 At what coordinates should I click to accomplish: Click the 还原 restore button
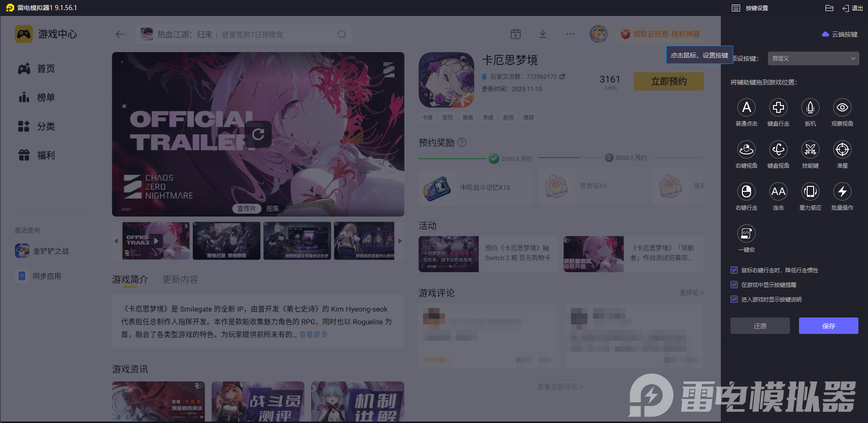[760, 326]
